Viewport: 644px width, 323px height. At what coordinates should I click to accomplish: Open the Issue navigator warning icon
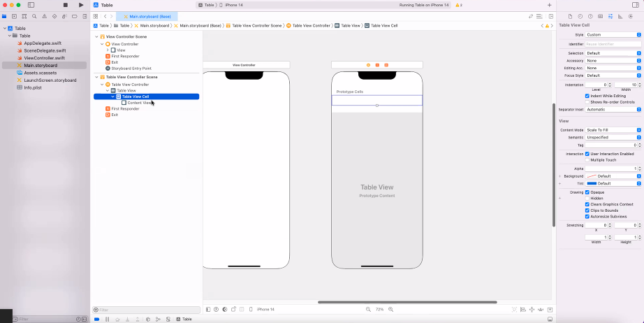[45, 17]
